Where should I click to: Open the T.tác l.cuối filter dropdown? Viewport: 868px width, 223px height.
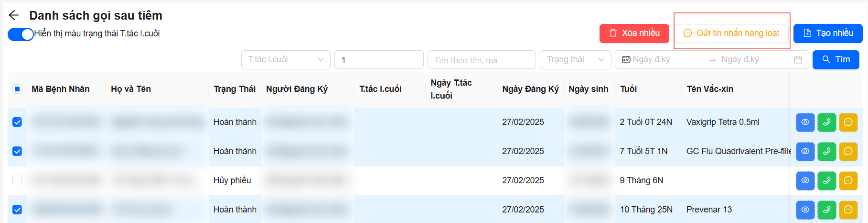point(285,60)
